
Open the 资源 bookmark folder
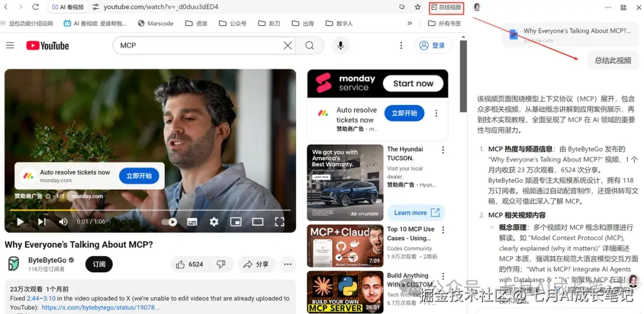(x=196, y=23)
